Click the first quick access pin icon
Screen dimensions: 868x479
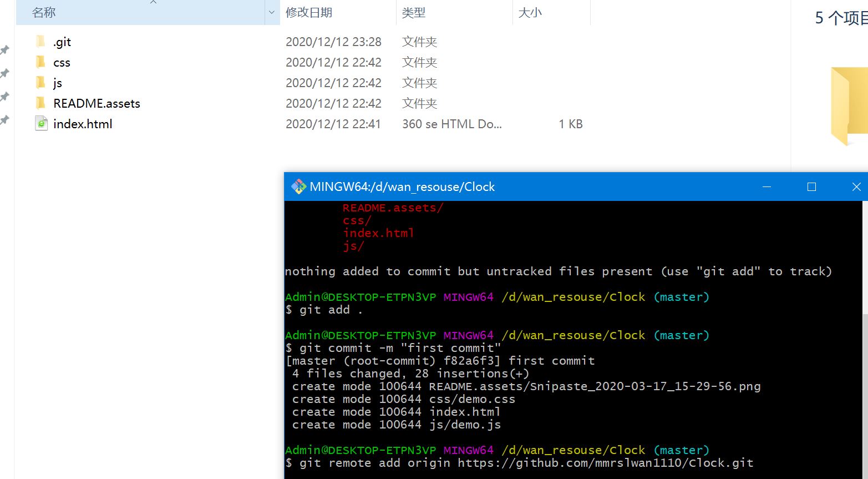click(4, 50)
